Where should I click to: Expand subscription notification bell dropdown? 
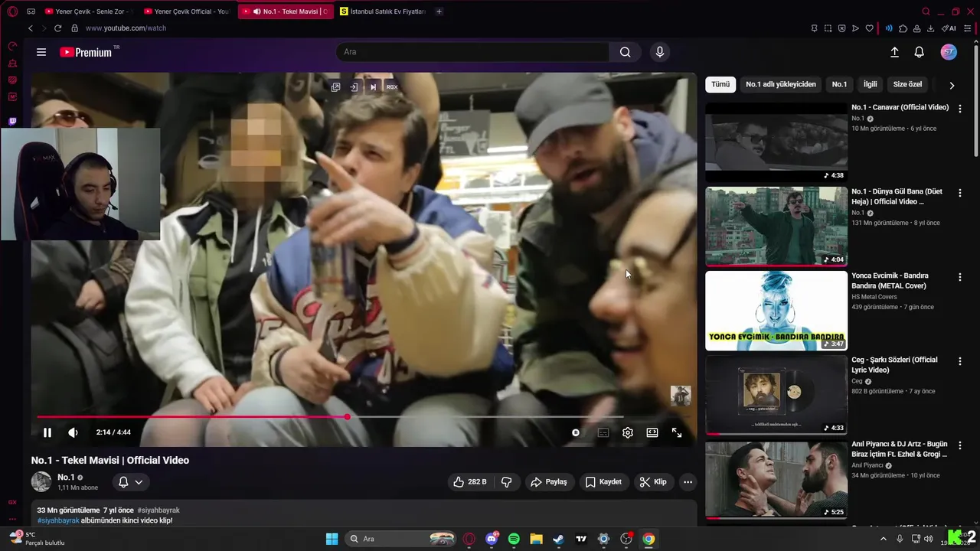click(x=130, y=482)
